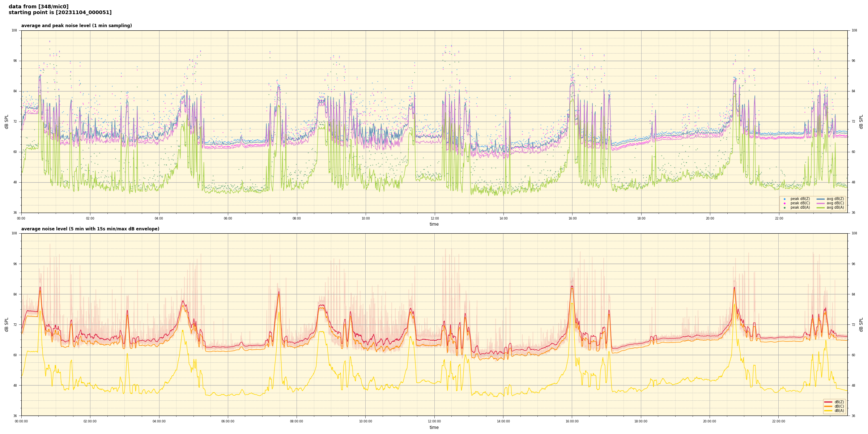This screenshot has height=434, width=868.
Task: Click the orange dB(C) line in bottom legend
Action: point(828,406)
